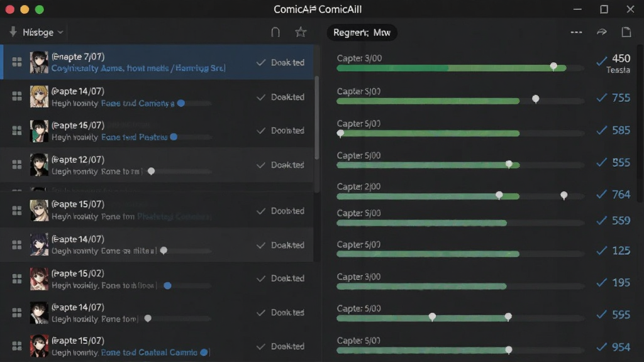This screenshot has height=362, width=644.
Task: Click the checkmark icon beside 125
Action: click(x=602, y=250)
